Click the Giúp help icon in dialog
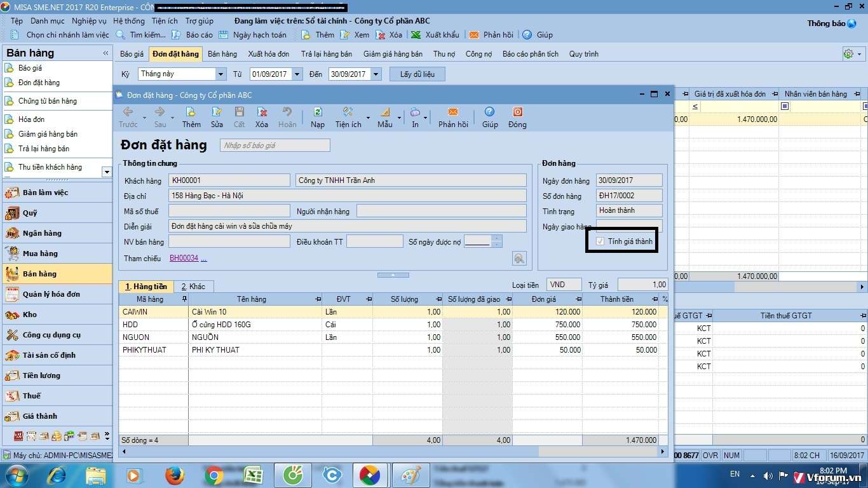 coord(489,113)
